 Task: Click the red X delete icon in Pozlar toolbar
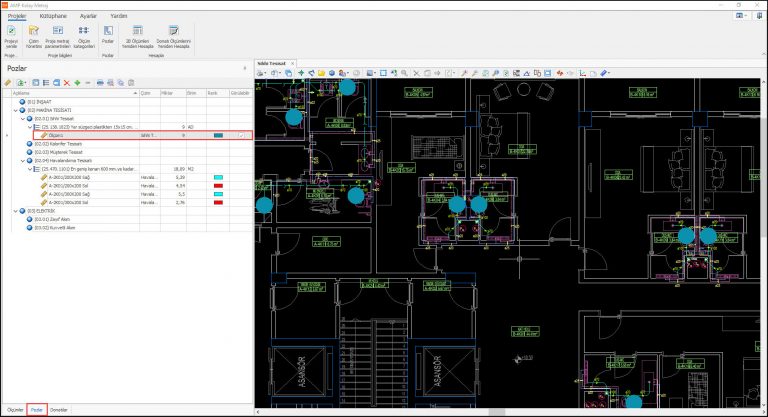[x=66, y=82]
